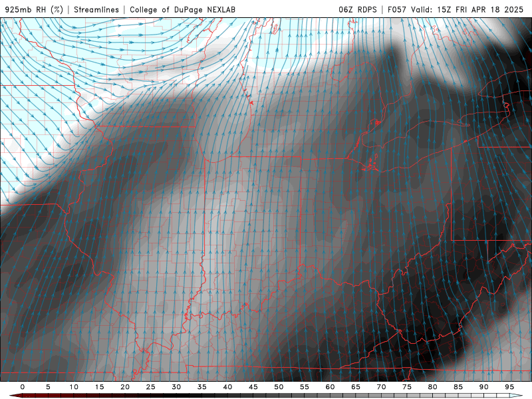The image size is (532, 399).
Task: Click the '90' value on color scale
Action: pos(484,387)
